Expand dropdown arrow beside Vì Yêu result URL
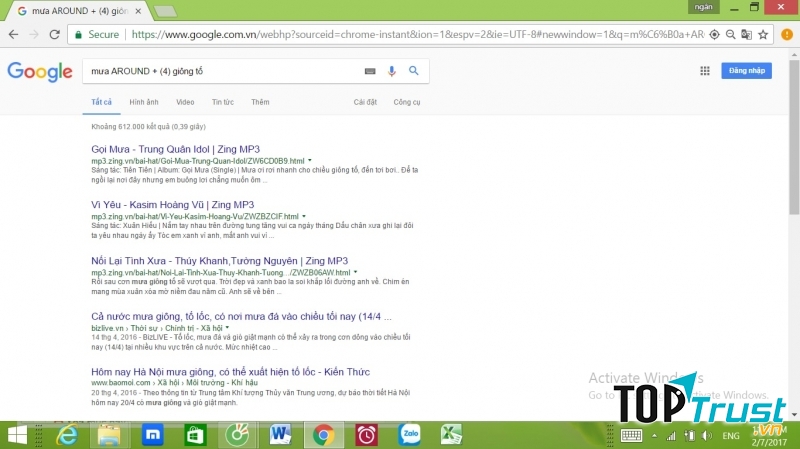Image resolution: width=800 pixels, height=449 pixels. coord(304,216)
